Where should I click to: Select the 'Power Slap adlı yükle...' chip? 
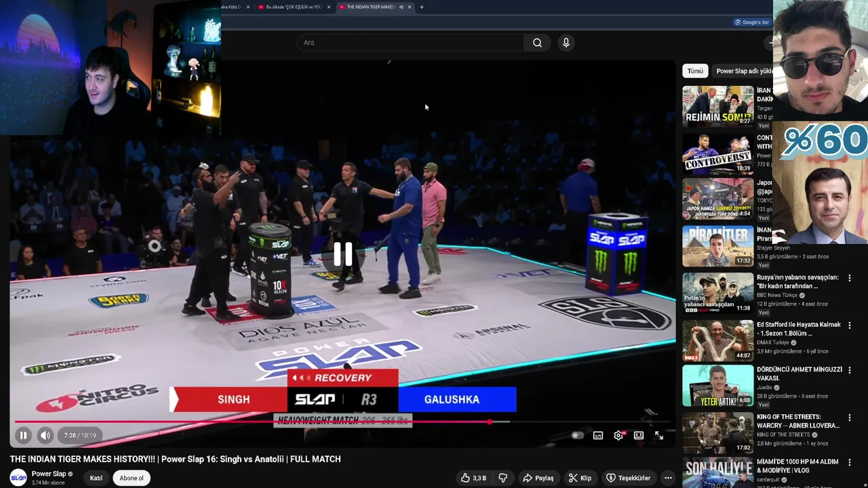click(x=745, y=71)
